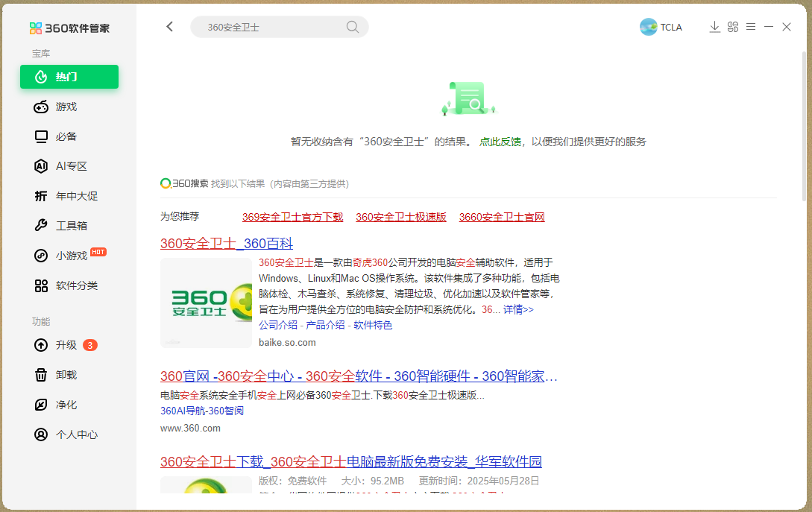Open the 年中大促 promotion section
Screen dimensions: 812x512
(x=69, y=195)
